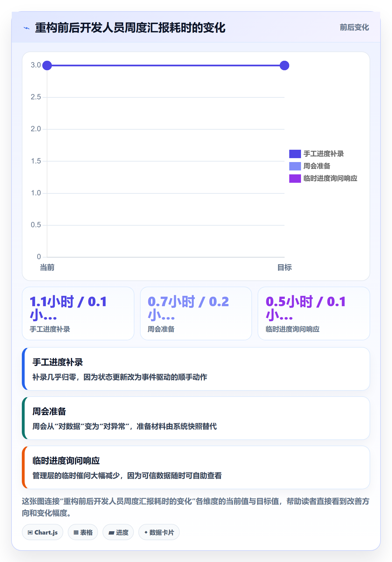This screenshot has height=562, width=392.
Task: Click the 3.0 y-axis tick label
Action: point(36,65)
